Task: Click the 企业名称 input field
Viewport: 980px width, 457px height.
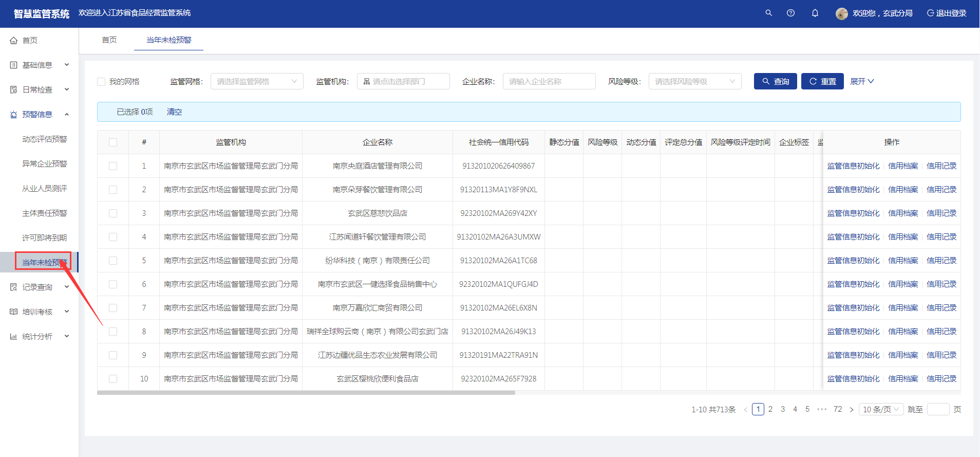Action: click(549, 81)
